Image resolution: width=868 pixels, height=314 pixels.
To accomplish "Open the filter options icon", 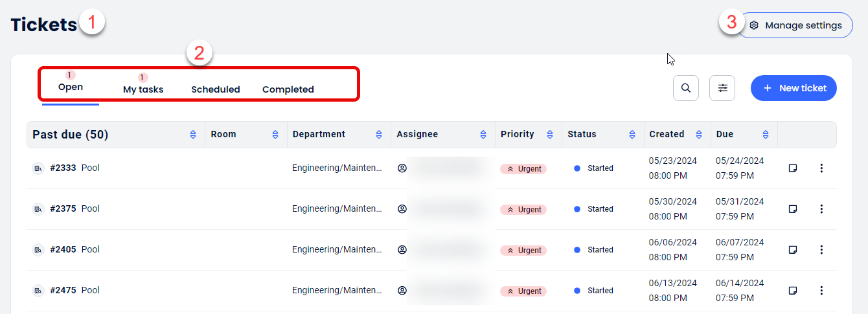I will coord(722,88).
